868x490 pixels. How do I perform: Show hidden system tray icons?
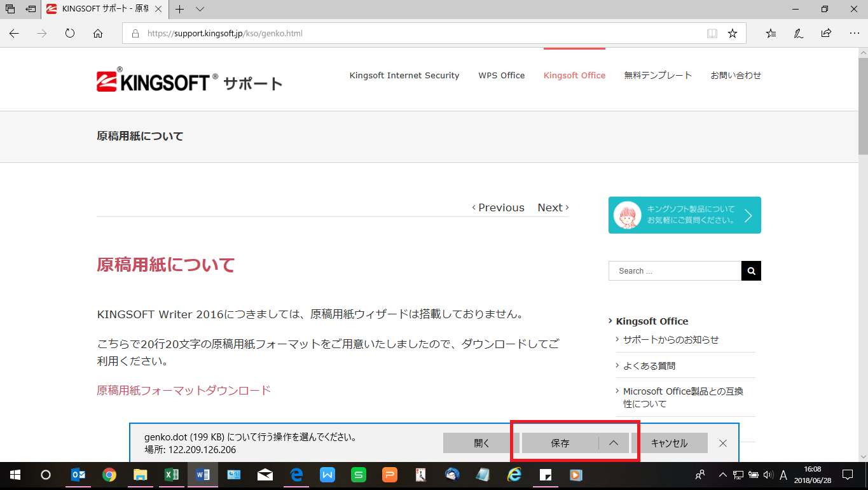[722, 475]
